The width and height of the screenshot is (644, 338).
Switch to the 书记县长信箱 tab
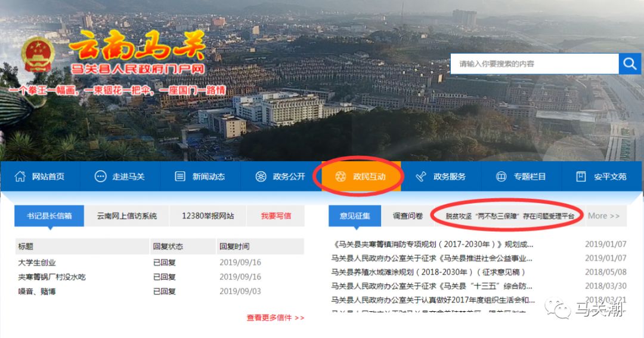(x=49, y=216)
